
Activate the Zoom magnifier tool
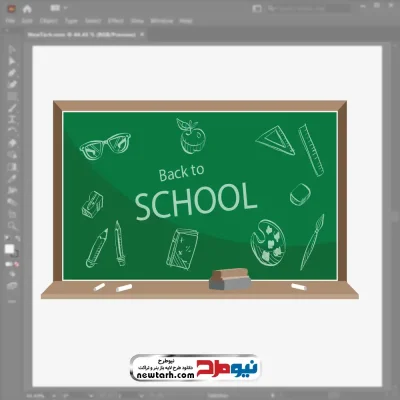coord(12,226)
